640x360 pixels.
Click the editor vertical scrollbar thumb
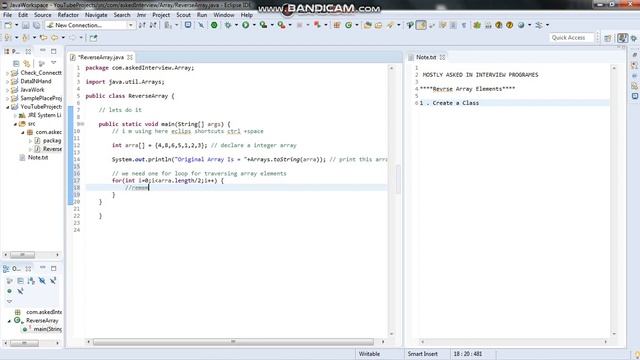point(398,179)
